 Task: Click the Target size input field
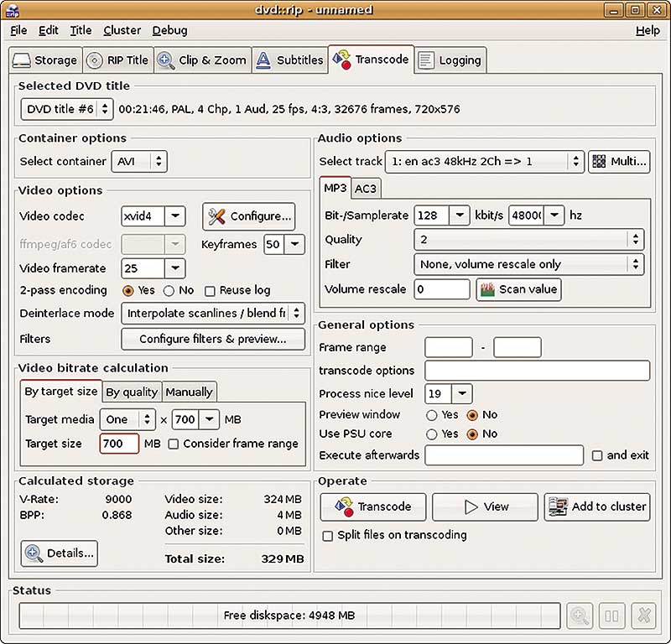[x=119, y=444]
